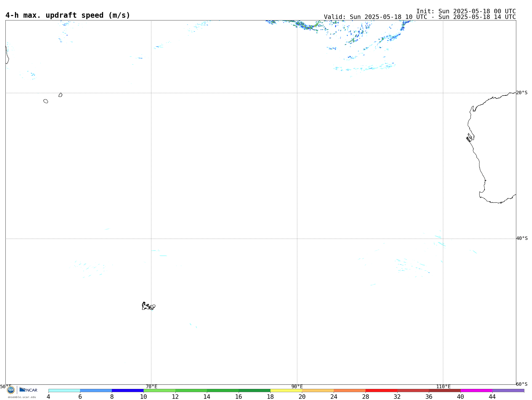Image resolution: width=532 pixels, height=400 pixels.
Task: Click the 40°S latitude label
Action: pyautogui.click(x=522, y=238)
